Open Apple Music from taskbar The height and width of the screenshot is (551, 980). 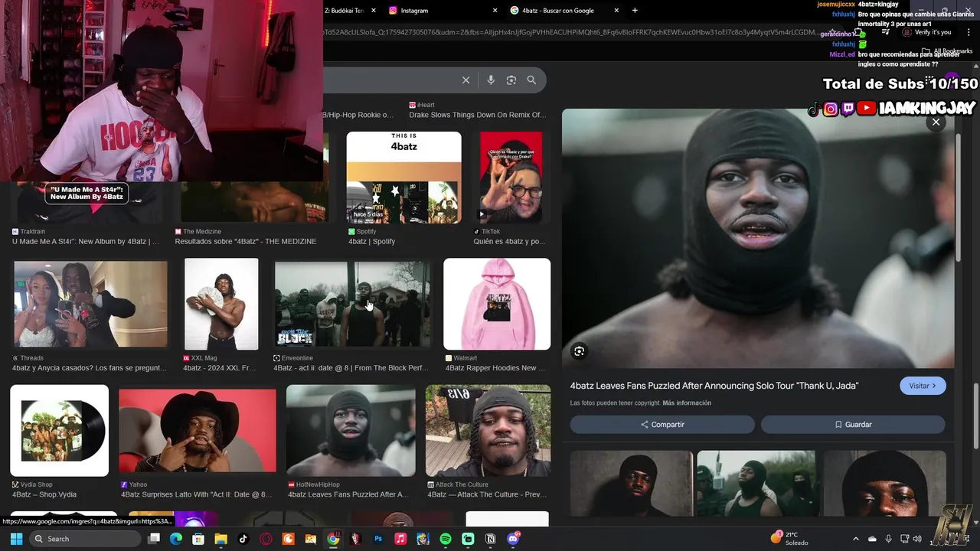400,539
